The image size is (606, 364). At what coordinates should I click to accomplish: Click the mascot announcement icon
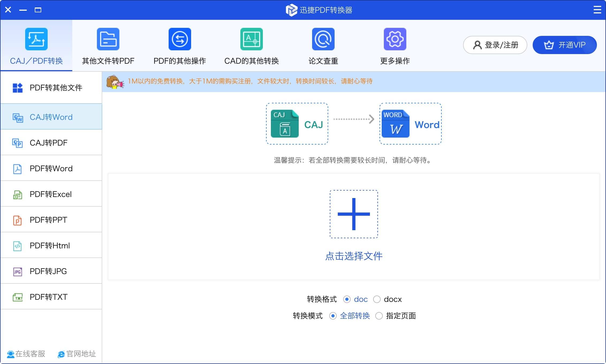(115, 82)
